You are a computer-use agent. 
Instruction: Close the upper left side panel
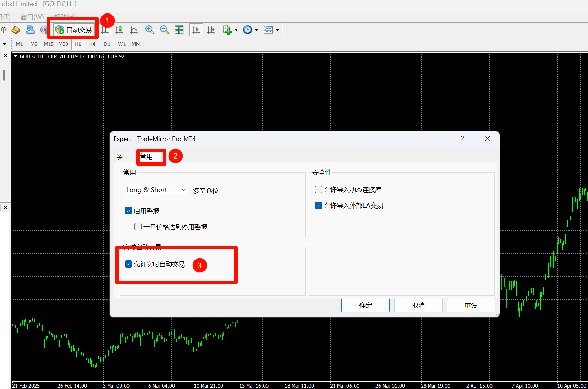click(x=5, y=56)
